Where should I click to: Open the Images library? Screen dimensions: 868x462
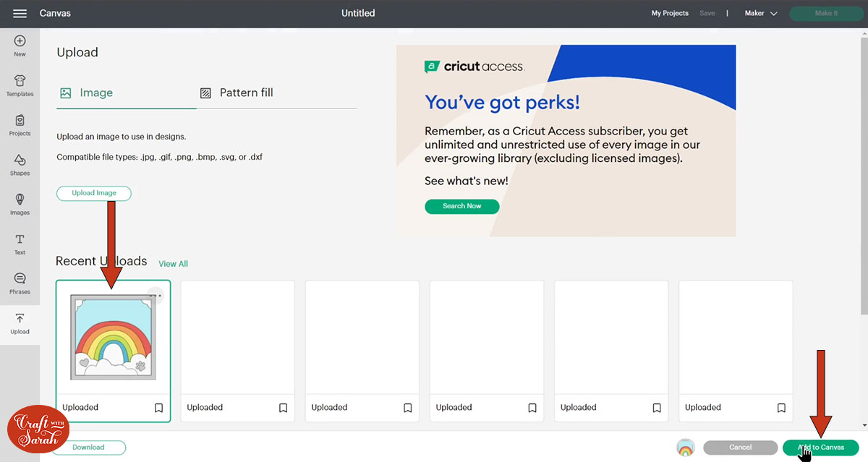click(20, 203)
